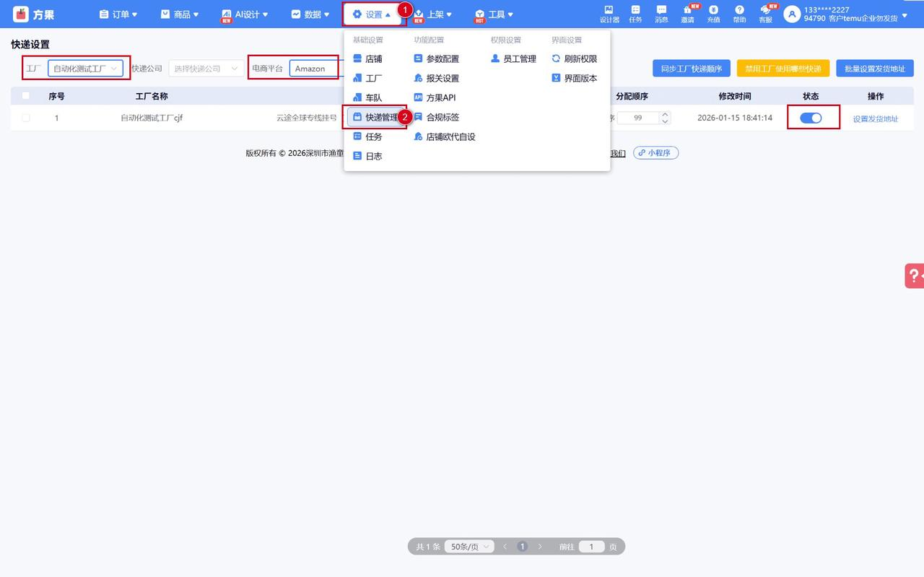Screen dimensions: 924x577
Task: Open the 50条/页 page size dropdown
Action: tap(469, 547)
